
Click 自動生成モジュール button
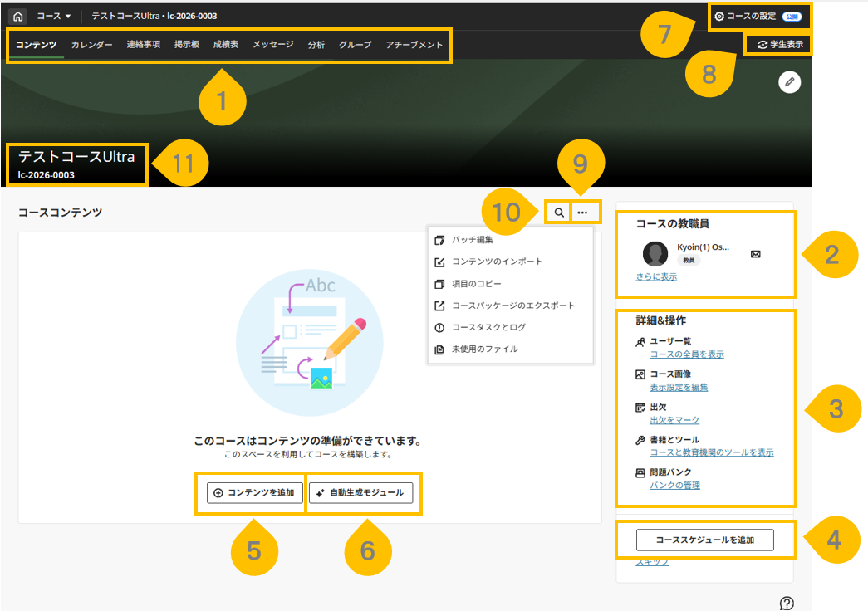[x=361, y=492]
